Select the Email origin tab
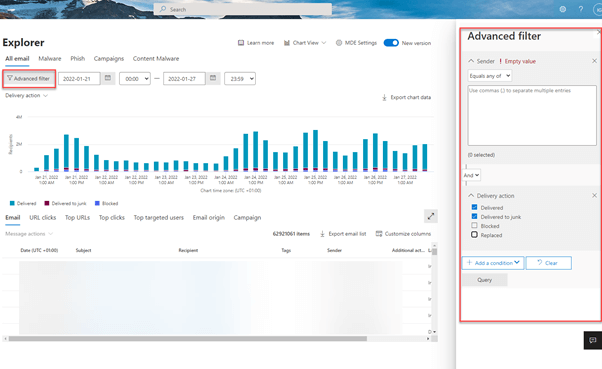 pos(208,218)
